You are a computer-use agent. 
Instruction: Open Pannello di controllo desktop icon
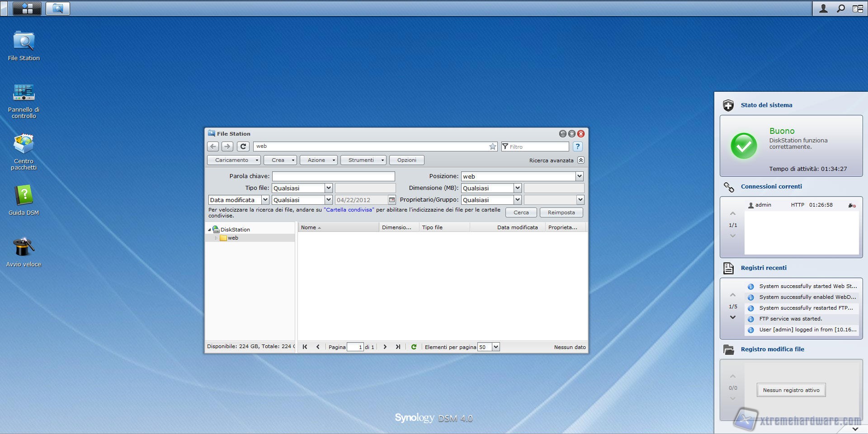24,93
